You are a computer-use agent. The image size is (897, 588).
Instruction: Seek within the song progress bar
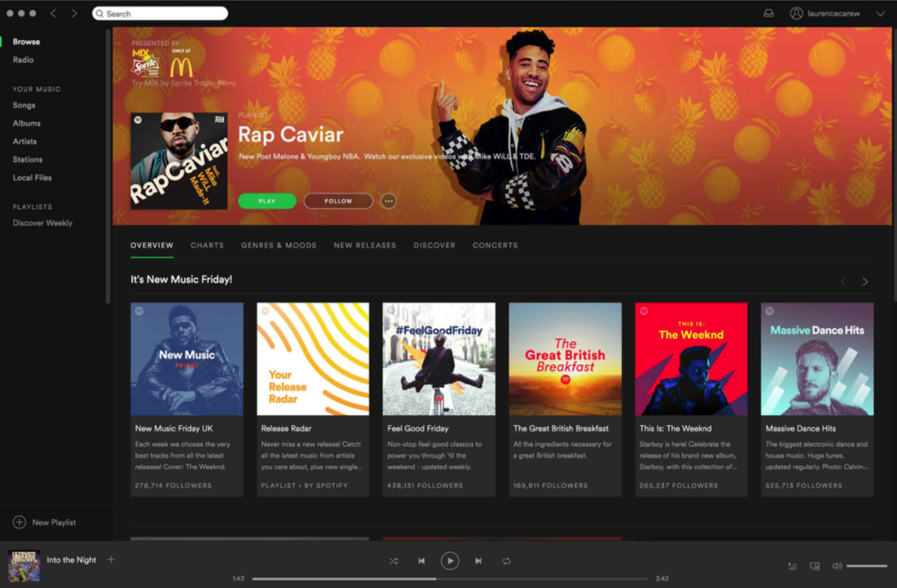point(449,579)
